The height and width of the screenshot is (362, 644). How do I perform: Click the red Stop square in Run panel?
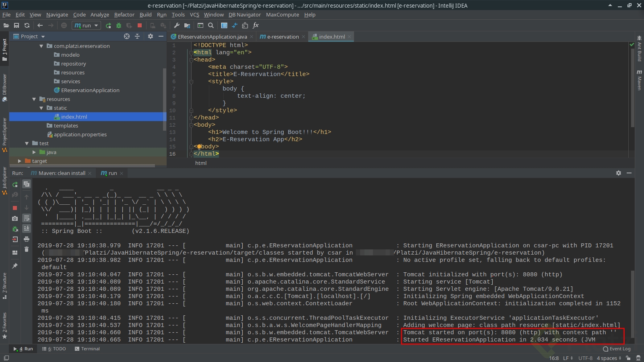click(15, 208)
